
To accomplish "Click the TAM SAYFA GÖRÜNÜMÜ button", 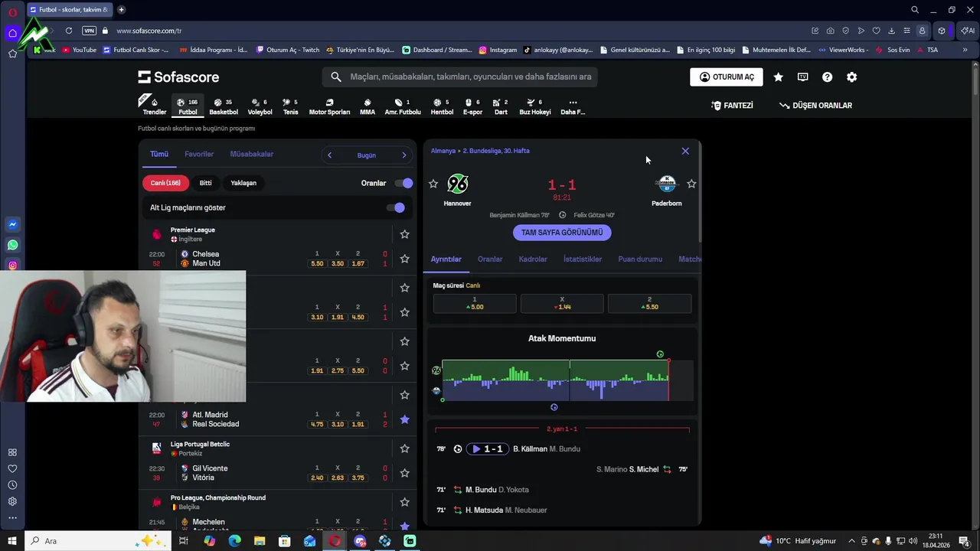I will 562,233.
